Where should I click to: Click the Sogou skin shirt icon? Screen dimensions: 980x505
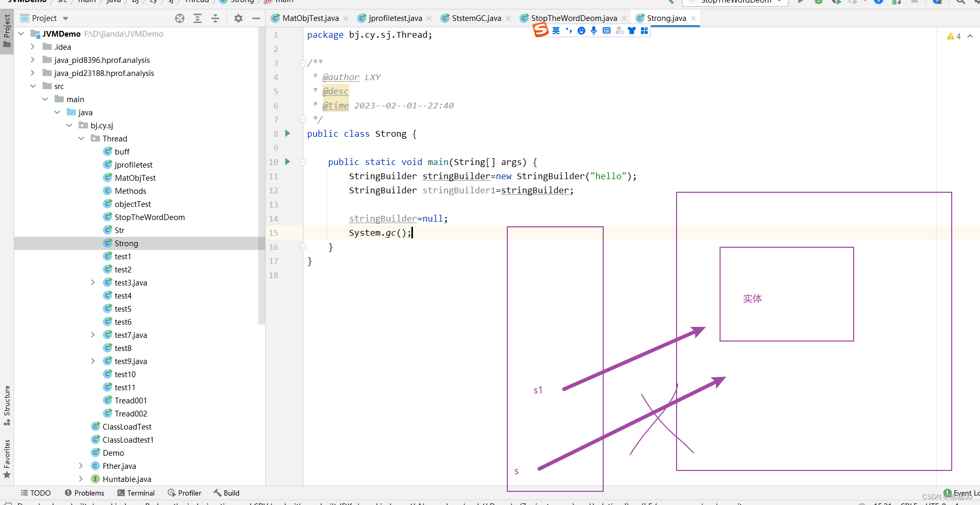click(631, 30)
